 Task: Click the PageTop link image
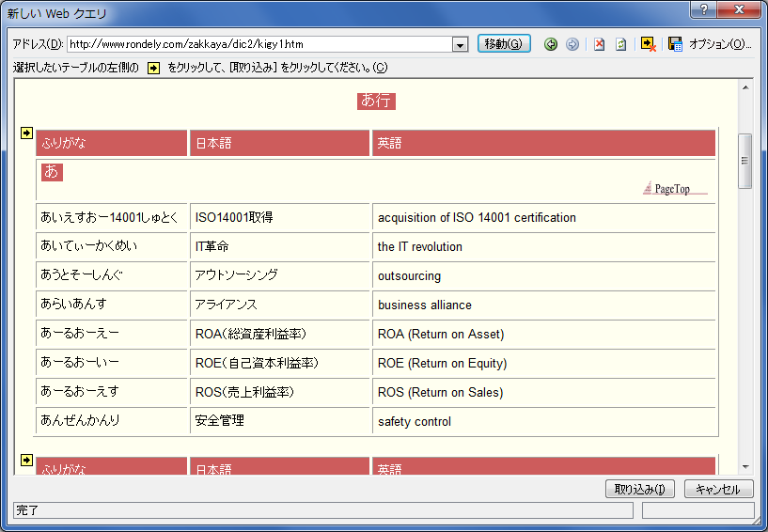pos(674,188)
